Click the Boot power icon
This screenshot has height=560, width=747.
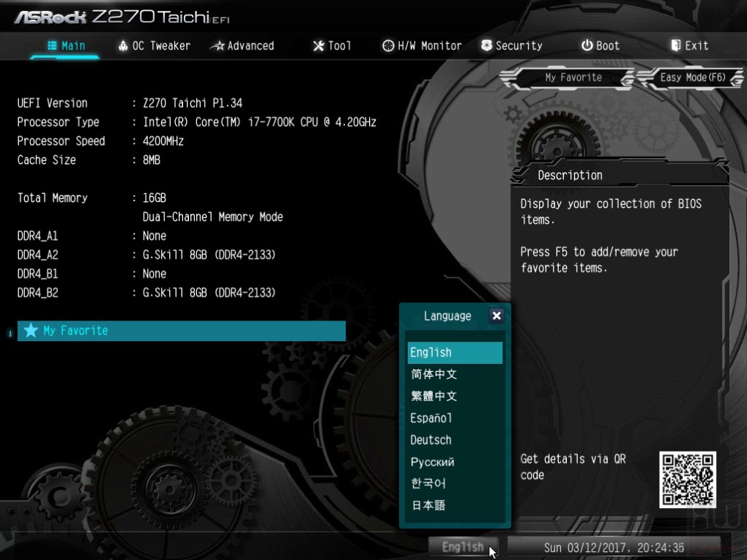click(587, 45)
